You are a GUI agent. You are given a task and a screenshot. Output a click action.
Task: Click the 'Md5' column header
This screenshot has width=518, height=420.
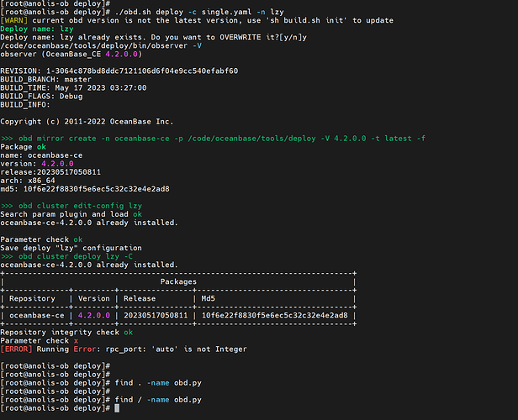(x=209, y=298)
